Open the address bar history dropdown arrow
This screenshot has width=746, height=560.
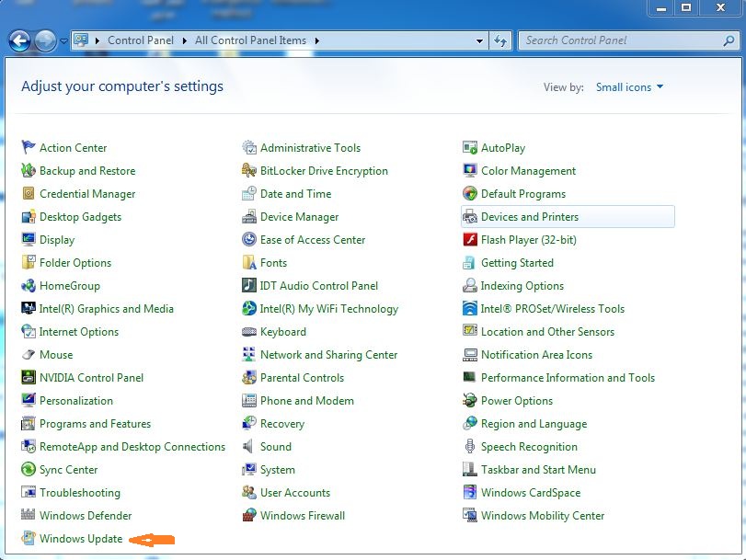479,40
